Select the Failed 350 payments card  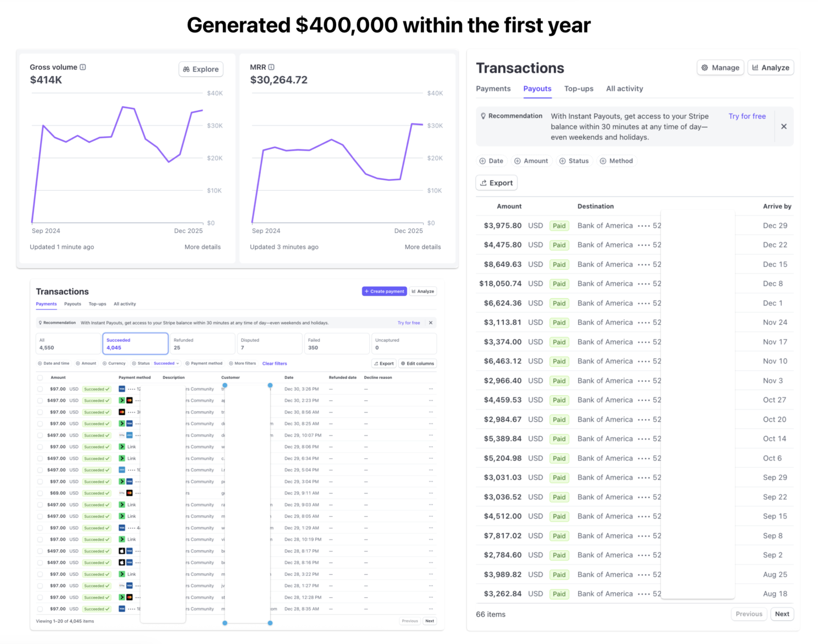tap(337, 344)
